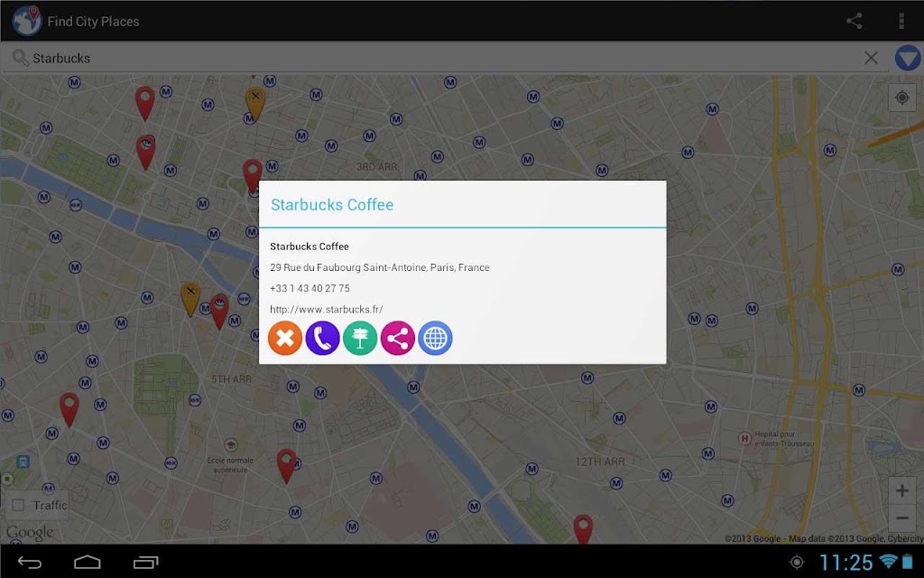
Task: Tap the Android home button
Action: 88,562
